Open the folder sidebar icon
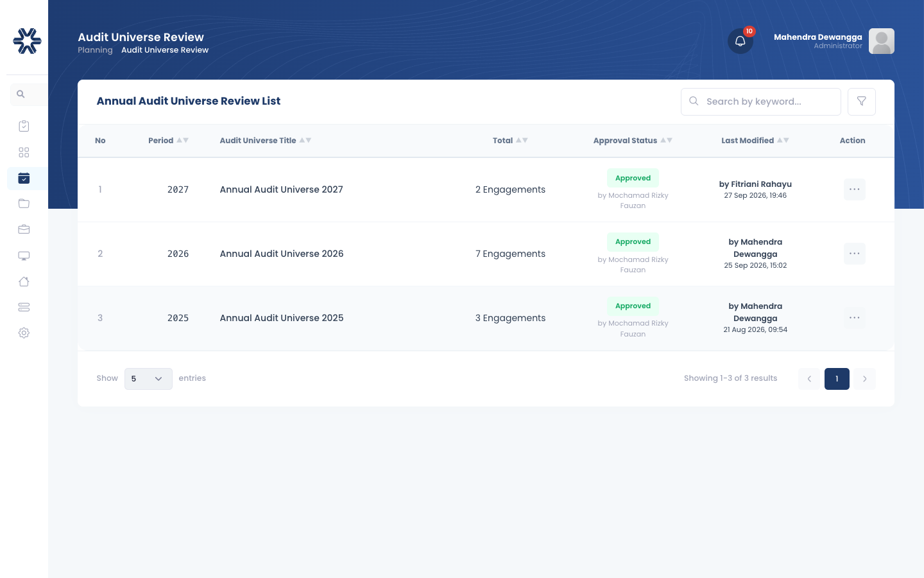The height and width of the screenshot is (578, 924). [x=24, y=204]
